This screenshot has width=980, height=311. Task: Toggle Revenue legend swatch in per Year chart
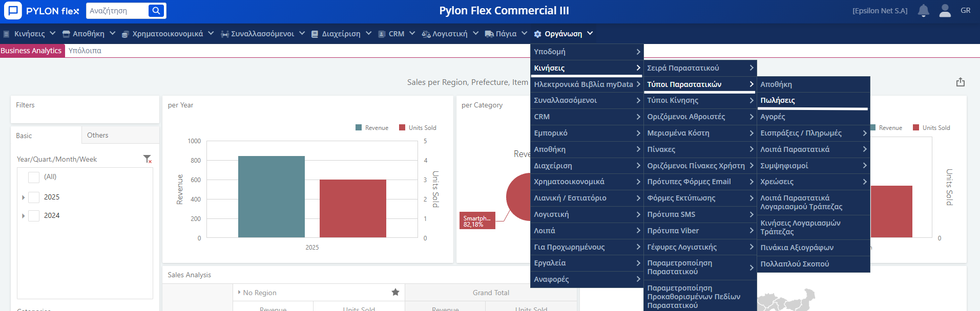click(359, 127)
